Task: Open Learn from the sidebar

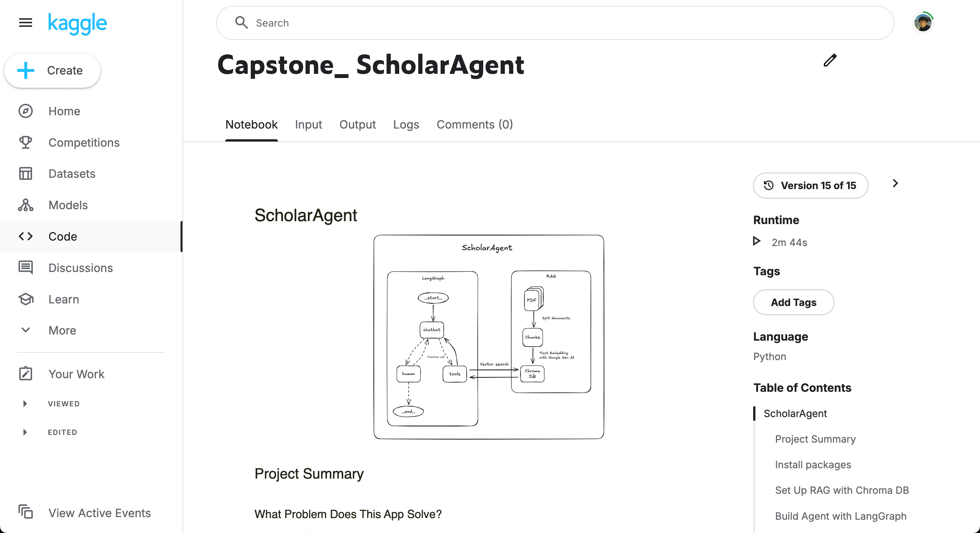Action: pos(64,299)
